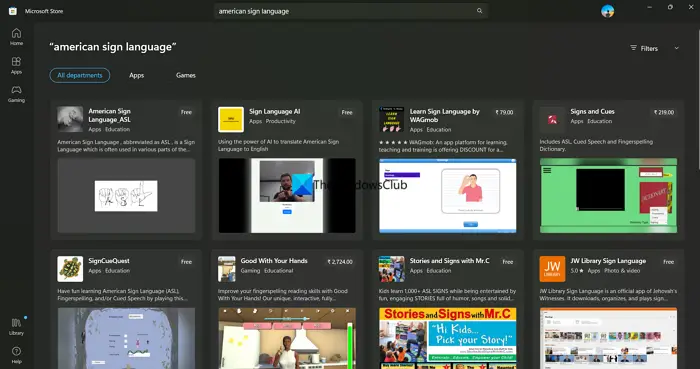Open Learn Sign Language by WAGmob listing
Image resolution: width=700 pixels, height=369 pixels.
coord(445,116)
